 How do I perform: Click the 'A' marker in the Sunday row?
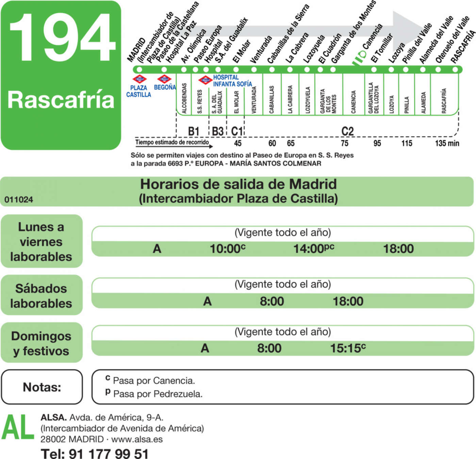tap(205, 348)
